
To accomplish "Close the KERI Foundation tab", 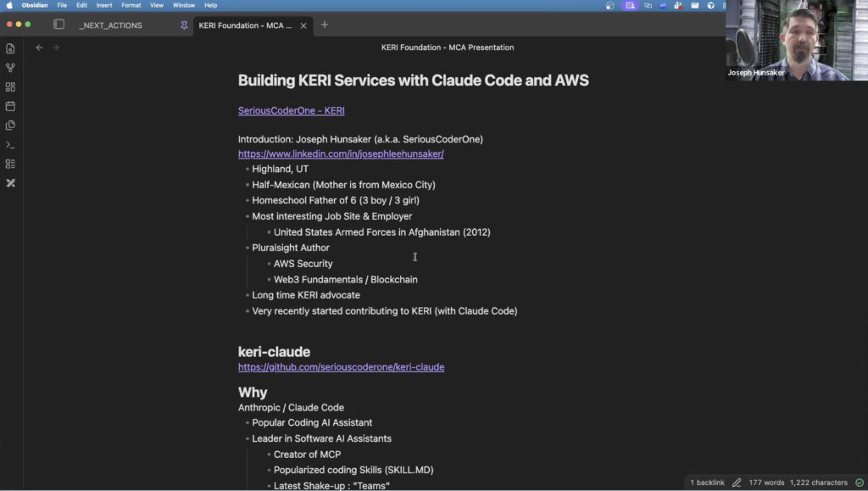I will pyautogui.click(x=303, y=25).
